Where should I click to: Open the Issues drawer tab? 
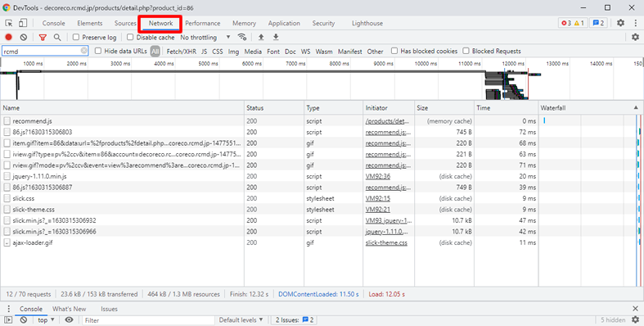click(x=109, y=309)
